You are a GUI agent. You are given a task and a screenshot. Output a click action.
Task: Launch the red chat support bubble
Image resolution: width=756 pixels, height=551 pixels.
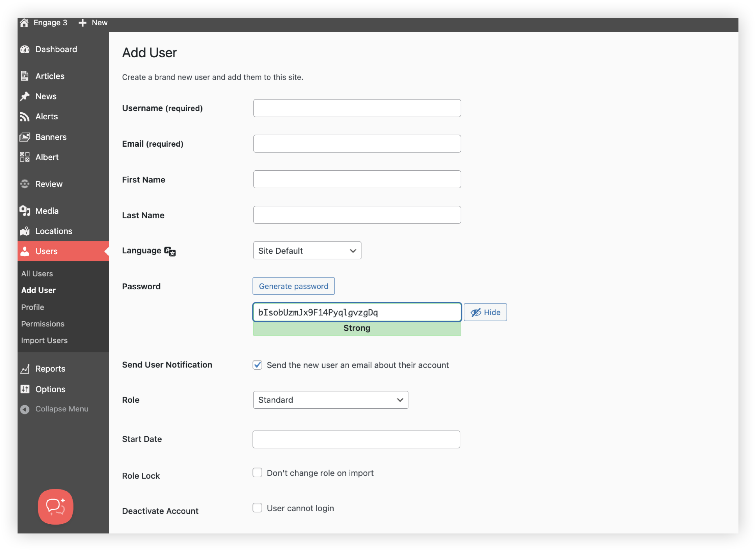point(55,506)
